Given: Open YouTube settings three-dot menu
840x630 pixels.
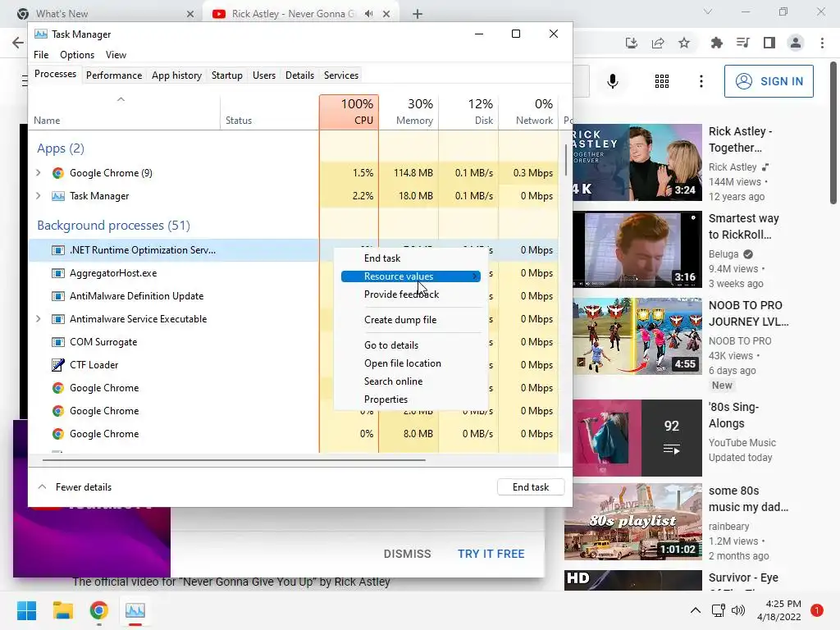Looking at the screenshot, I should point(701,81).
